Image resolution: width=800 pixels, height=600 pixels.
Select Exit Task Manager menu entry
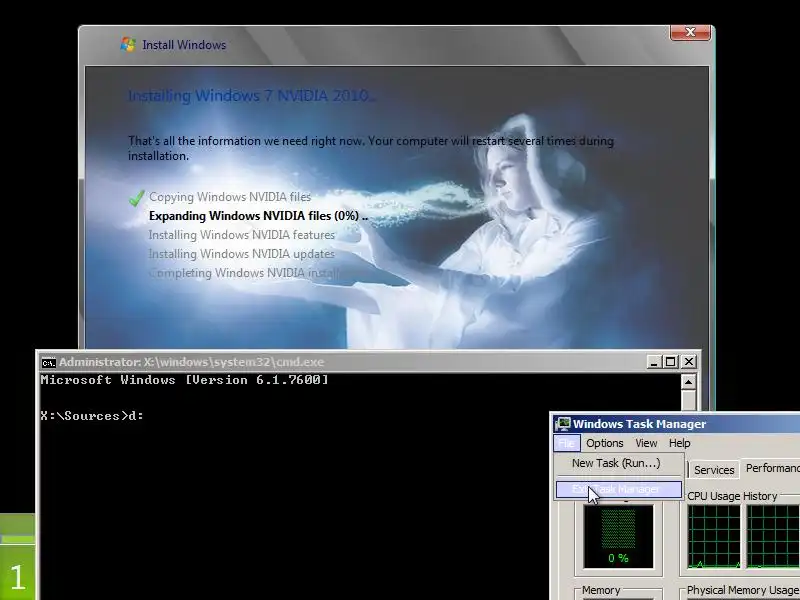coord(618,489)
